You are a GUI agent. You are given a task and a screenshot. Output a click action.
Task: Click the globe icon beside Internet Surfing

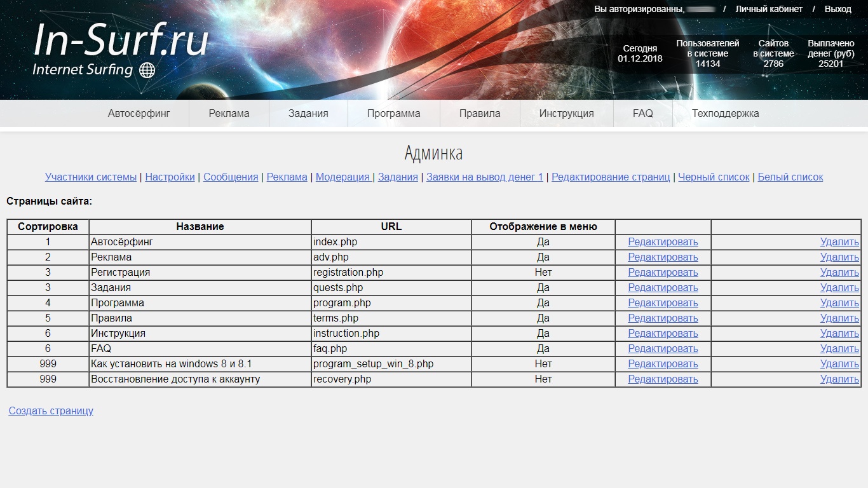147,70
